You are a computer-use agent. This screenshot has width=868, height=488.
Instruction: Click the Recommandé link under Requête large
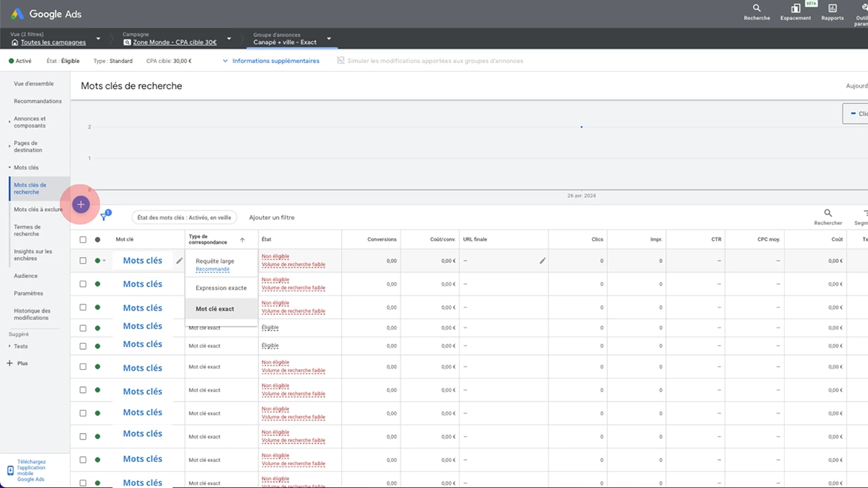click(x=213, y=269)
